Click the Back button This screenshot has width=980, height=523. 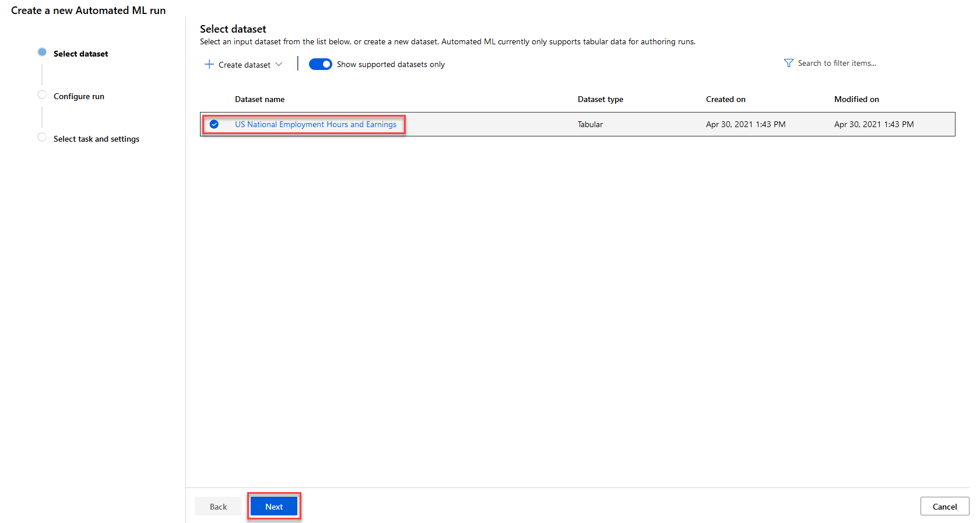pyautogui.click(x=218, y=507)
